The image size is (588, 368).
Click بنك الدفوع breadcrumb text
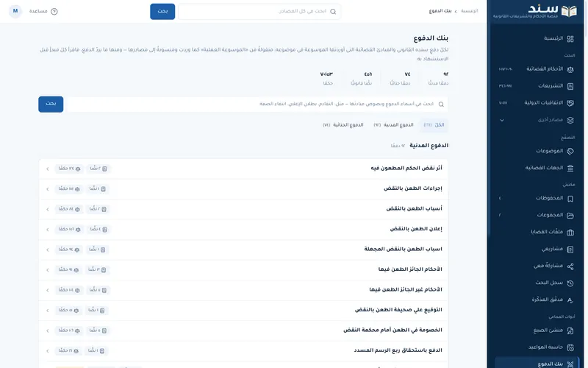tap(440, 11)
